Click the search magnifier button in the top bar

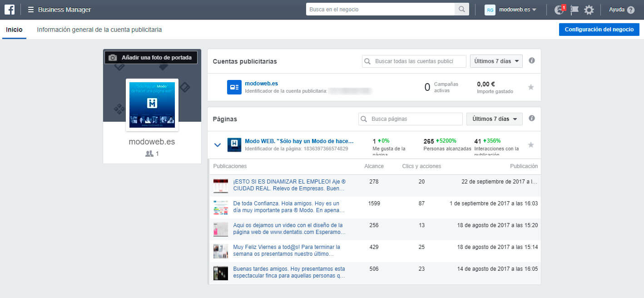point(462,9)
